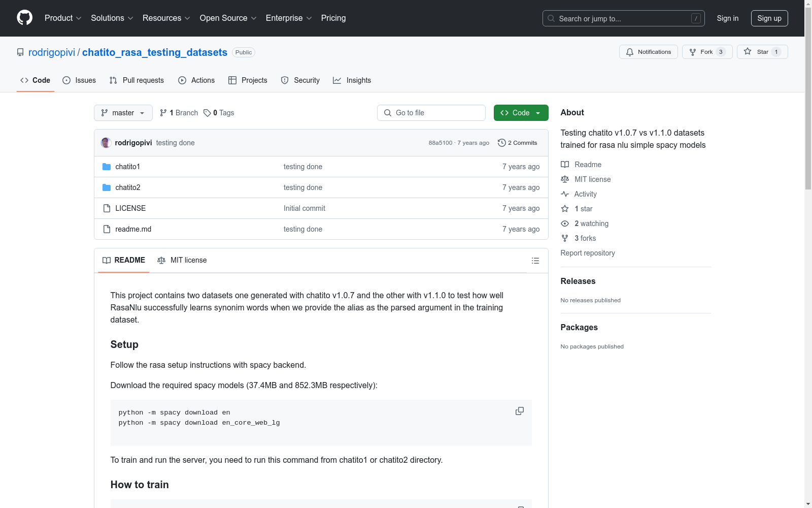This screenshot has height=508, width=812.
Task: Click the slash shortcut key icon in search
Action: point(696,18)
